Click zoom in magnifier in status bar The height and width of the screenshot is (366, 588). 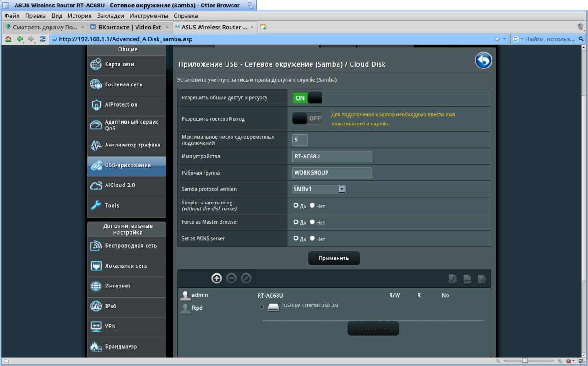[x=560, y=361]
